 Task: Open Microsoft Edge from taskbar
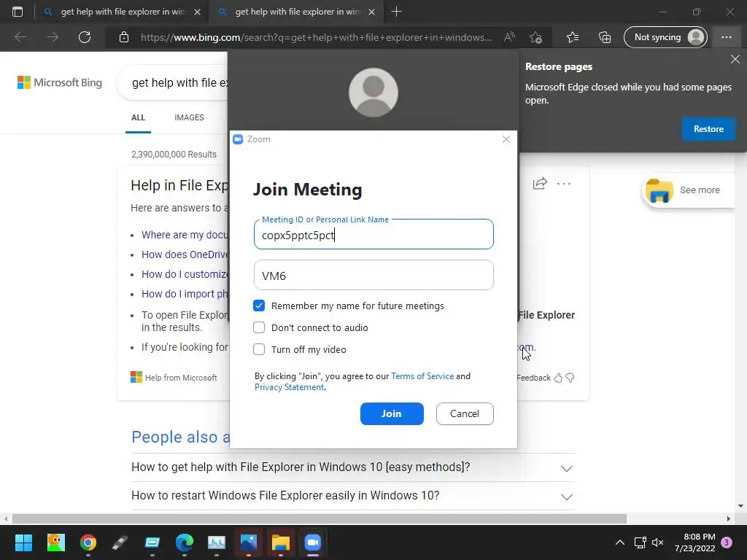point(185,542)
